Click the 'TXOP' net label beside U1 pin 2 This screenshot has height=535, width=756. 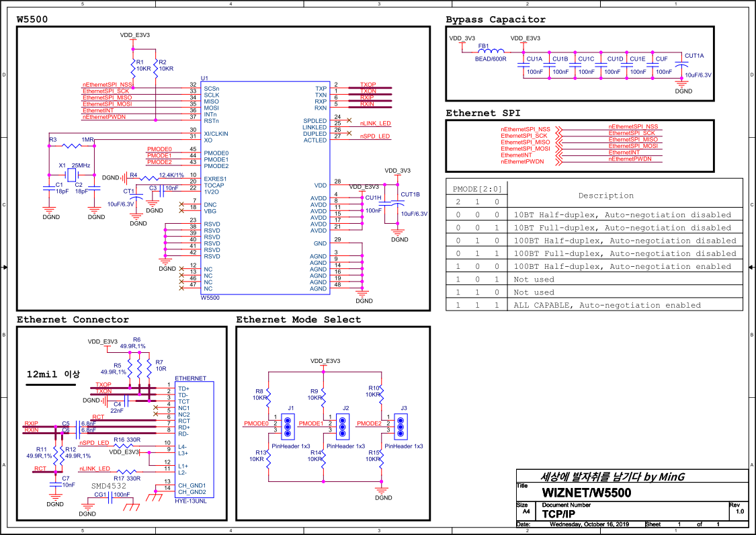pos(368,85)
